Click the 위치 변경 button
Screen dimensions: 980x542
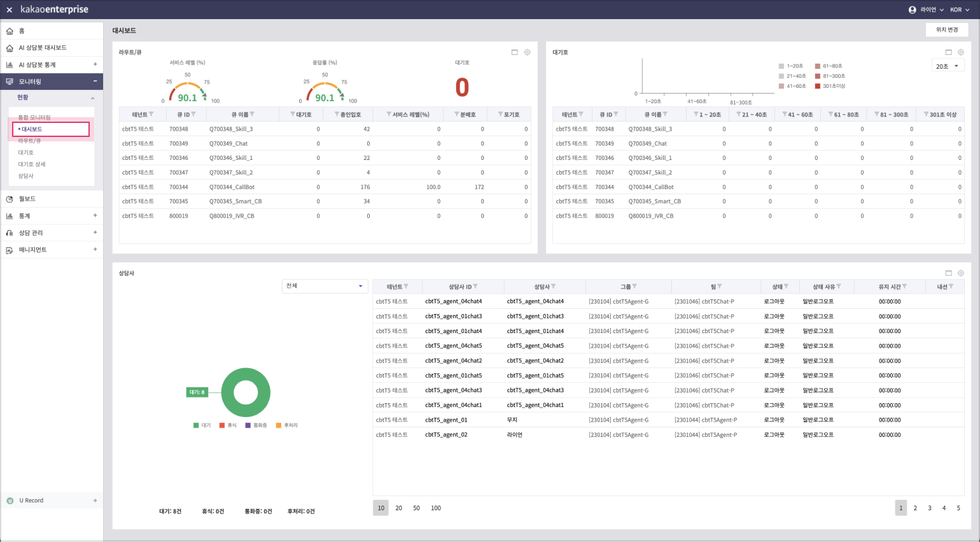point(946,30)
